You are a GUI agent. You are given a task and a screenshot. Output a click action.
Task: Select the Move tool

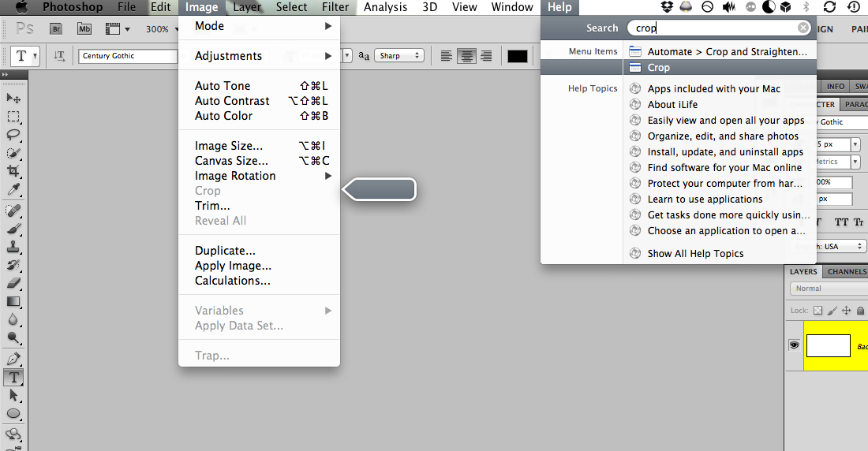[13, 99]
